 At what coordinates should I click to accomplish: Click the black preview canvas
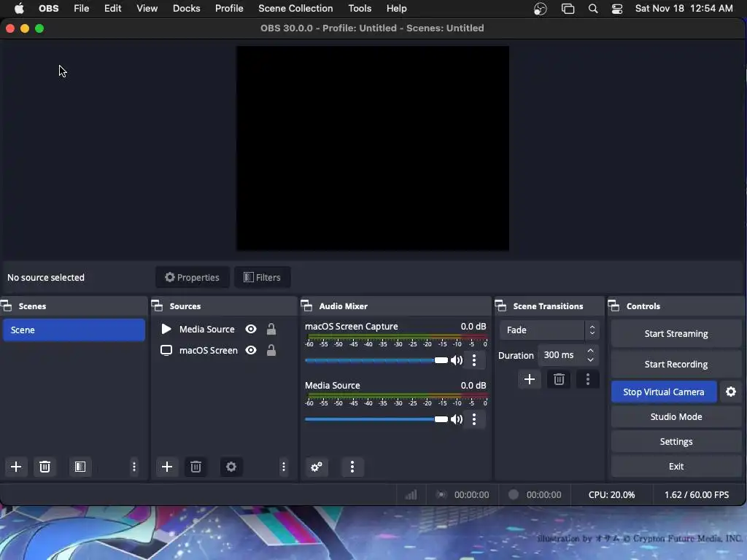[373, 148]
